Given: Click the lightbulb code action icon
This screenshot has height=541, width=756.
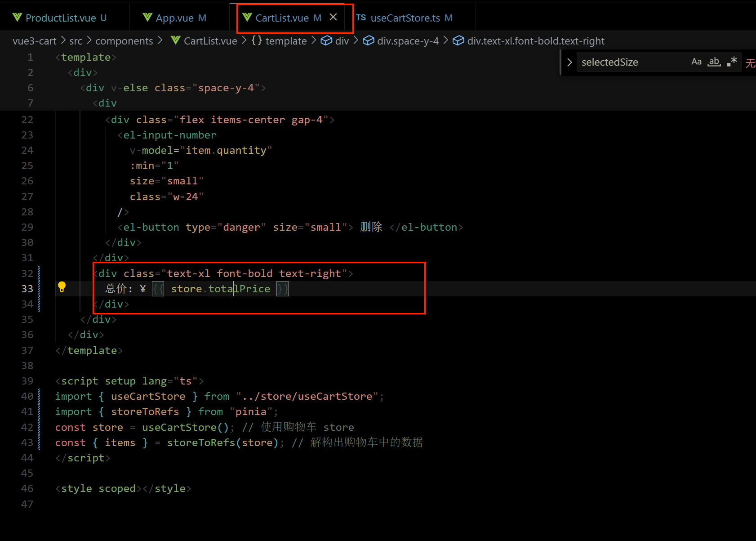Looking at the screenshot, I should [62, 287].
